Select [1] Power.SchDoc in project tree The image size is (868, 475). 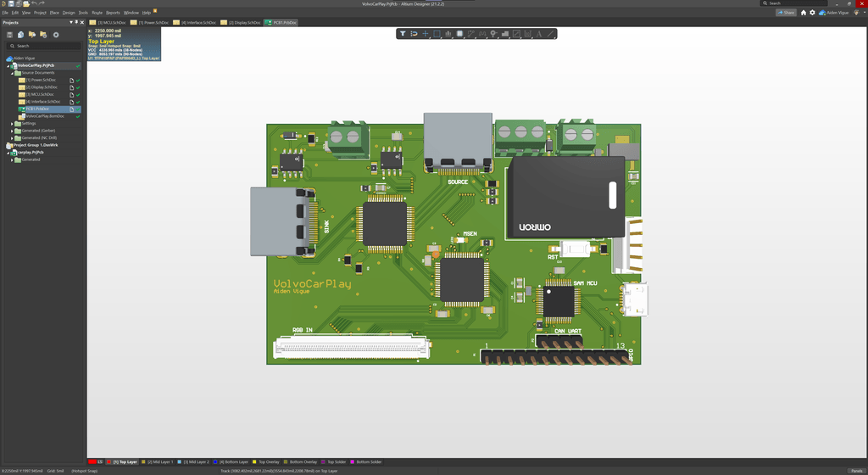click(41, 80)
